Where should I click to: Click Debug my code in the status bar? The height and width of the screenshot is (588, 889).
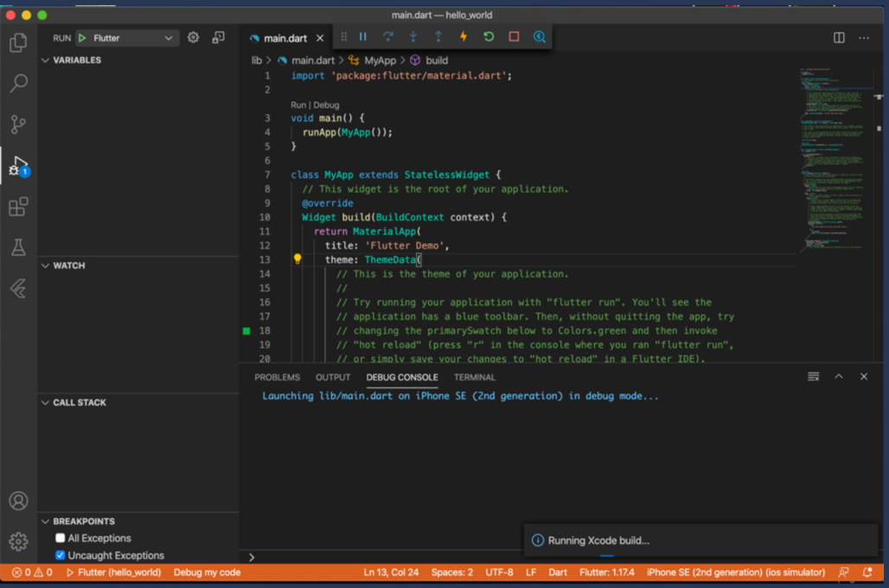point(207,572)
